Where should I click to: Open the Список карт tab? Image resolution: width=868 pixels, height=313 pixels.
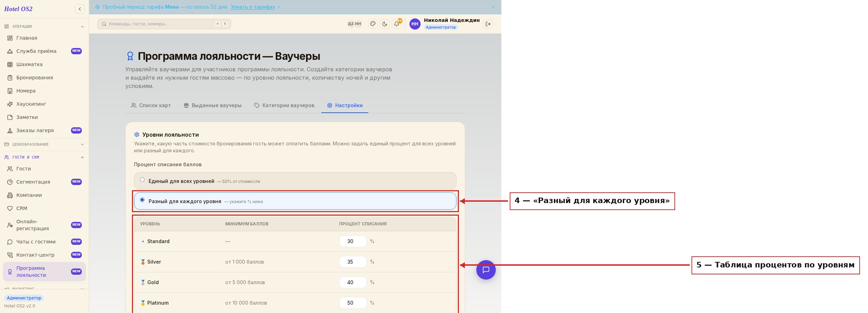click(151, 105)
